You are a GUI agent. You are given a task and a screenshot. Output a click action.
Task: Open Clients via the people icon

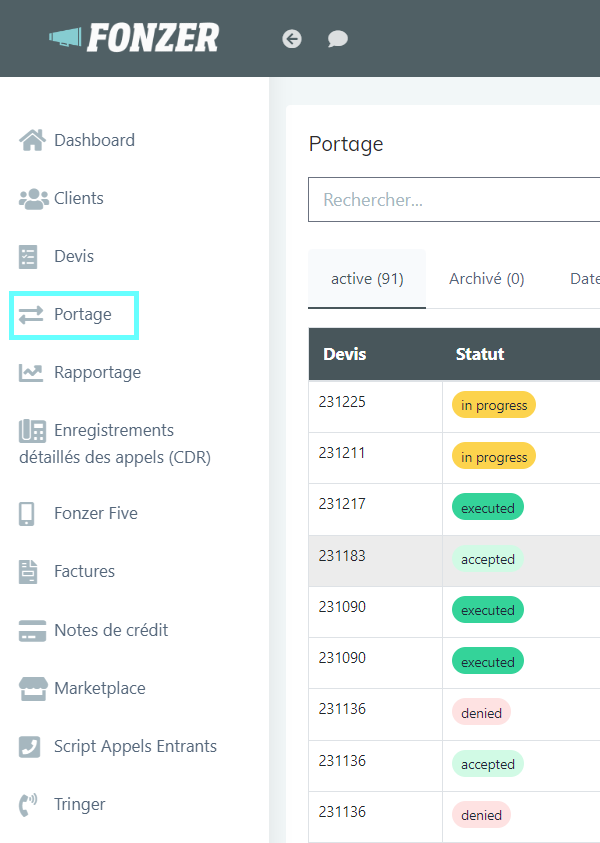(33, 198)
